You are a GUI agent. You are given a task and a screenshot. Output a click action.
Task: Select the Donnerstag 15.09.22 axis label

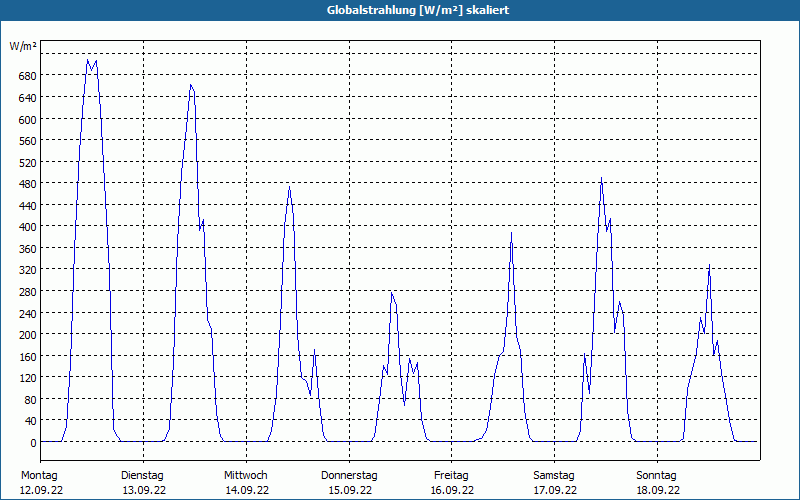click(x=349, y=483)
